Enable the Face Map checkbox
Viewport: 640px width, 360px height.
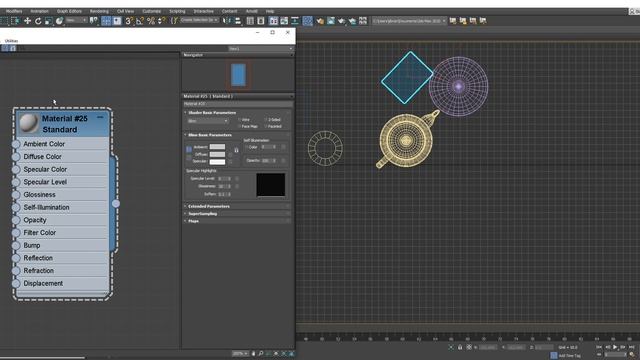tap(240, 127)
